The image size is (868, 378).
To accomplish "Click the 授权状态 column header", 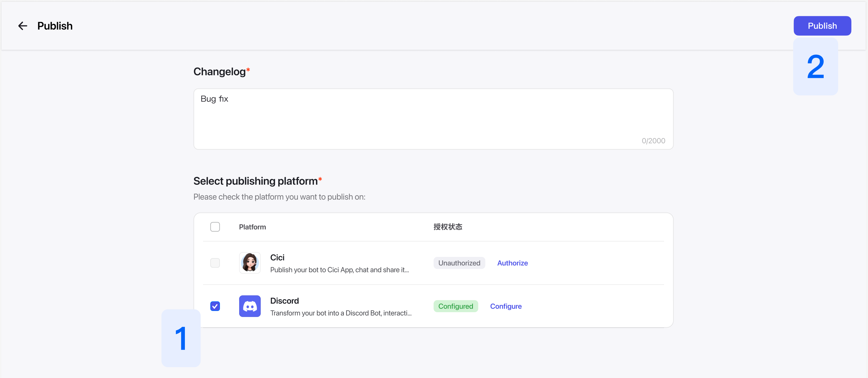I will tap(448, 227).
